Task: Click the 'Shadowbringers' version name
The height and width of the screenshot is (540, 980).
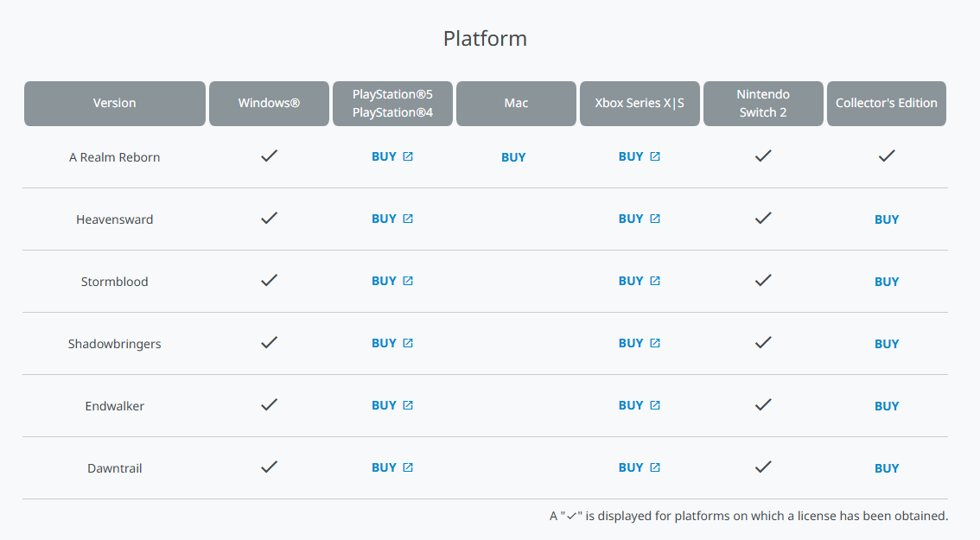Action: click(114, 344)
